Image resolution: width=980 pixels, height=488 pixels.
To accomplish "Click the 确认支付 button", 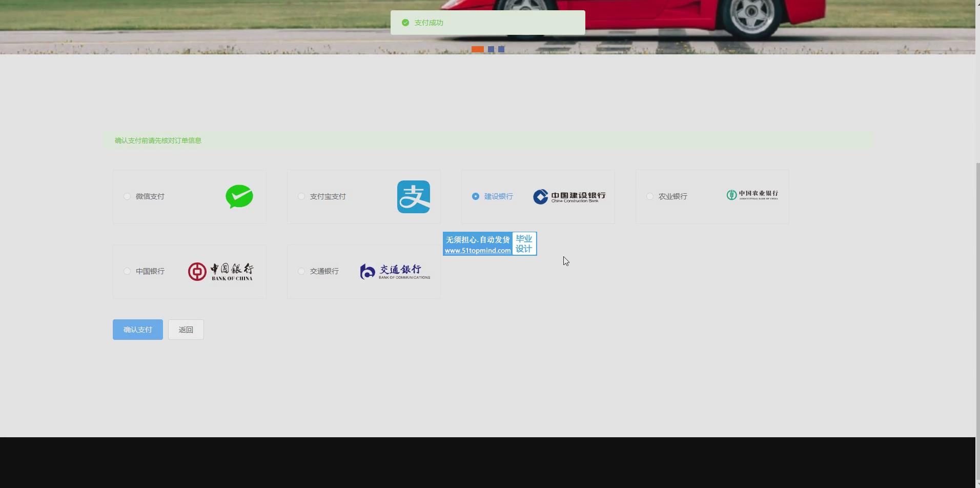I will (138, 330).
